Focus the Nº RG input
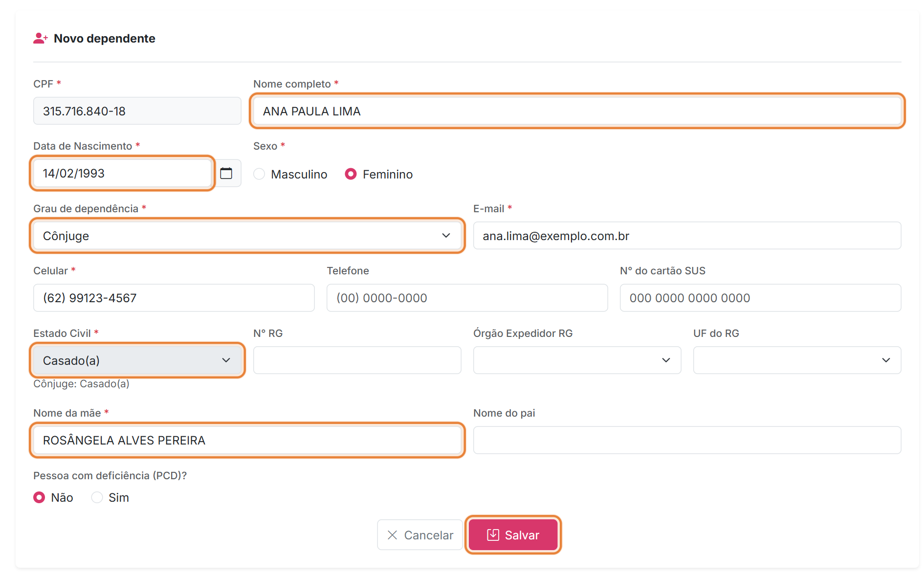 tap(357, 360)
